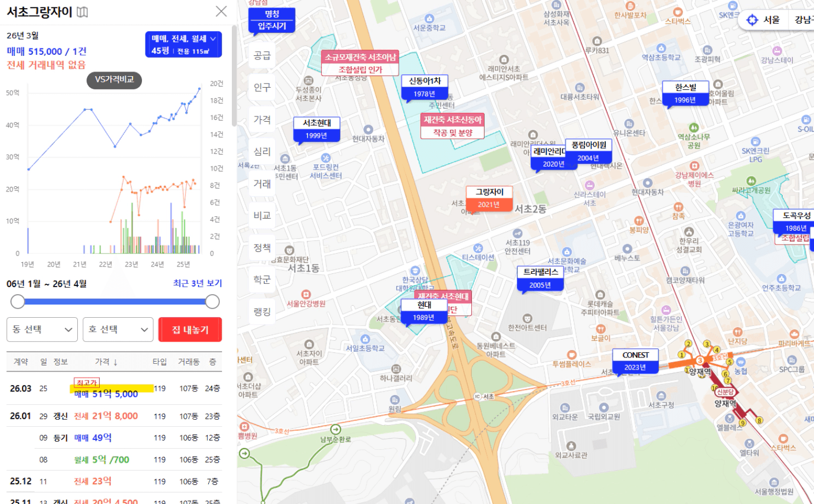Open 정책 in the map sidebar menu

(x=262, y=248)
